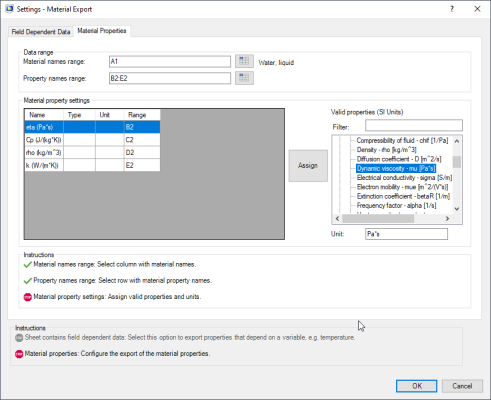
Task: Click the Help question mark icon
Action: [452, 9]
